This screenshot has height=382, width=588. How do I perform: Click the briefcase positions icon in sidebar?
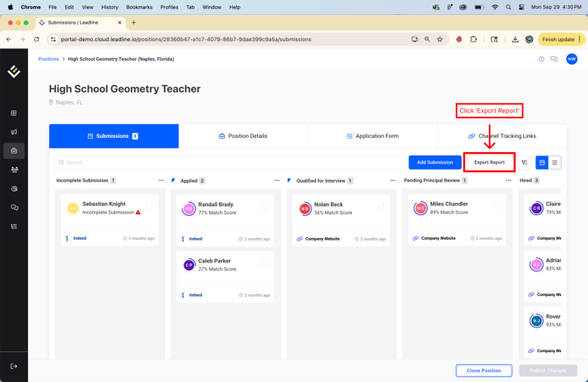[x=14, y=151]
